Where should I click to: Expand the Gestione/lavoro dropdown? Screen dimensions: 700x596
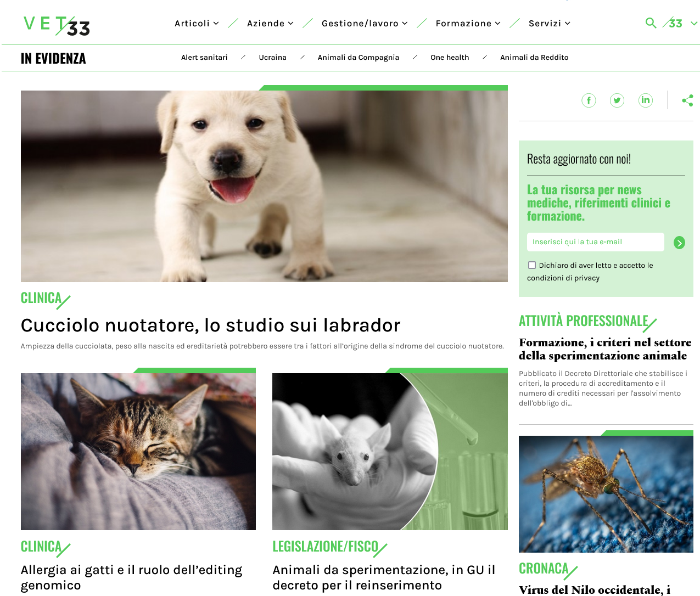(365, 23)
